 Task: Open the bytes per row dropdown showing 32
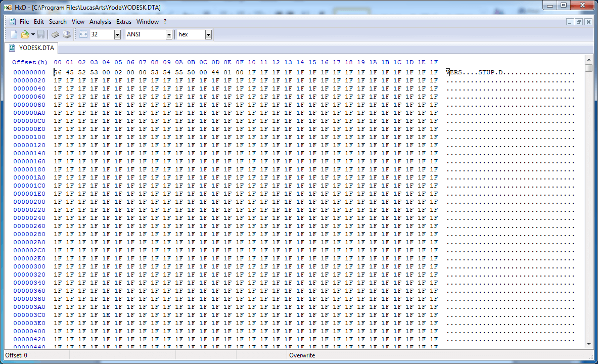117,34
